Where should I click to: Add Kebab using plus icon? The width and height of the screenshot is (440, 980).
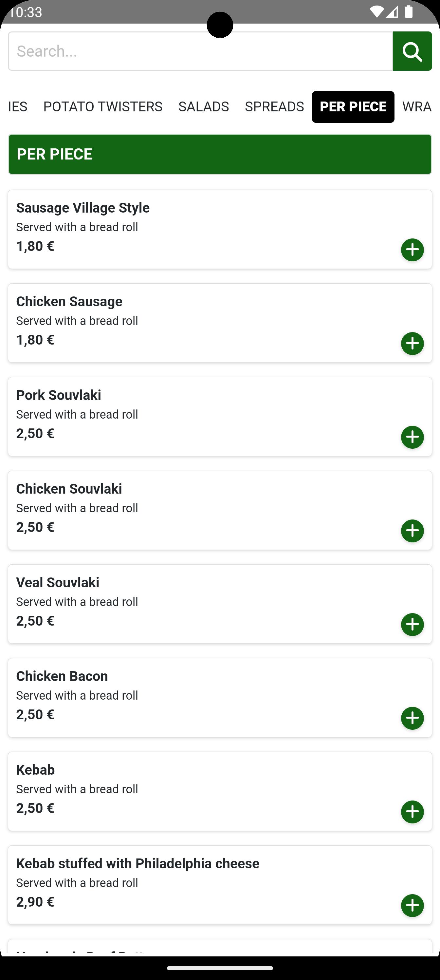[x=412, y=812]
